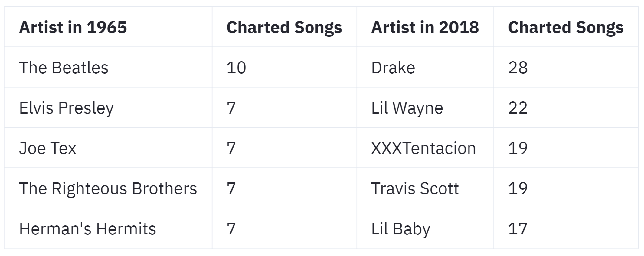Select The Beatles cell
Image resolution: width=644 pixels, height=256 pixels.
[64, 68]
